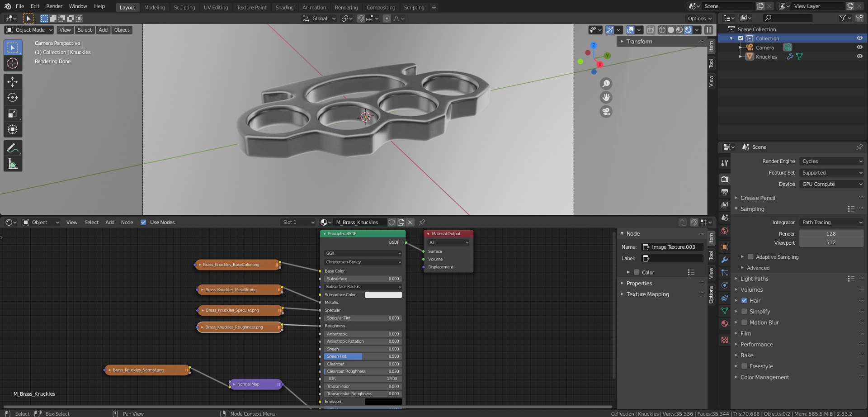This screenshot has height=417, width=868.
Task: Switch to the UV Editing workspace tab
Action: coord(216,7)
